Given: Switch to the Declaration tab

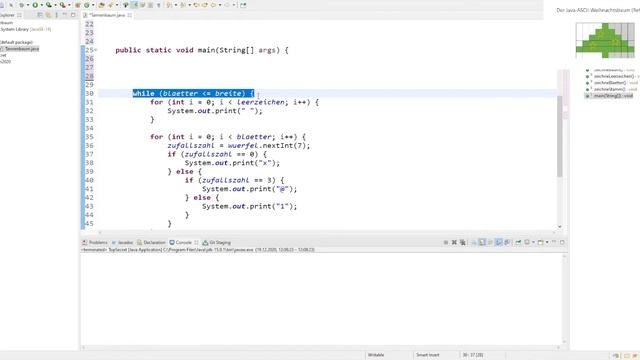Looking at the screenshot, I should (151, 242).
